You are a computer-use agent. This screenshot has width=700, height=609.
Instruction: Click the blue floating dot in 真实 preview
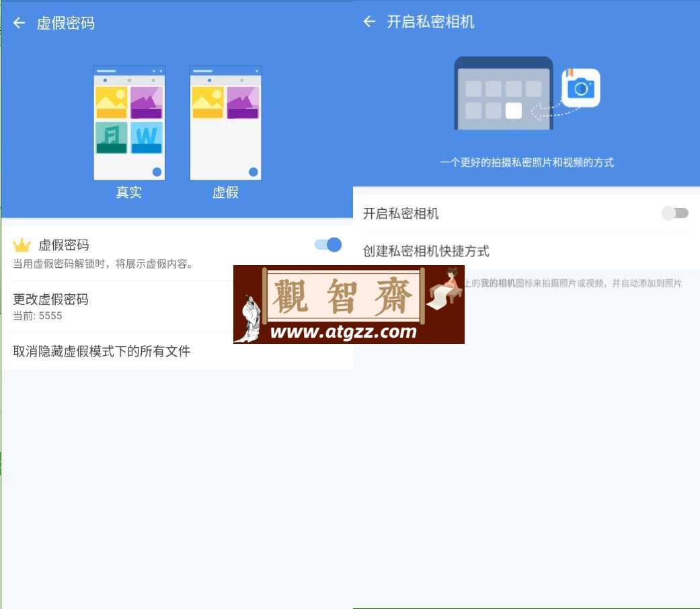pyautogui.click(x=157, y=172)
